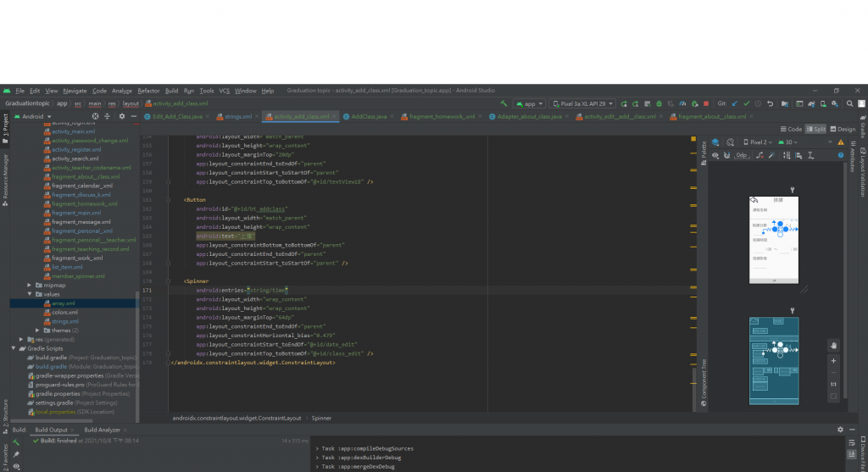Toggle autoconnect magnet icon
This screenshot has height=472, width=868.
pos(726,155)
